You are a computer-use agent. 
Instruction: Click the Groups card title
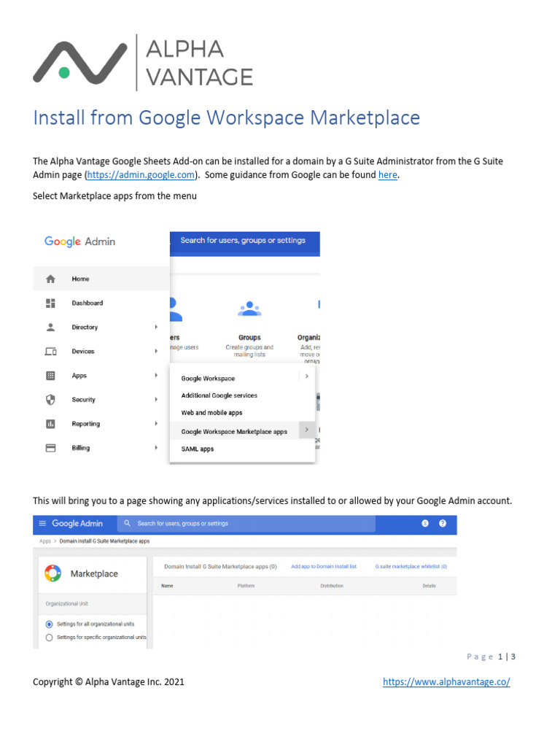point(249,337)
